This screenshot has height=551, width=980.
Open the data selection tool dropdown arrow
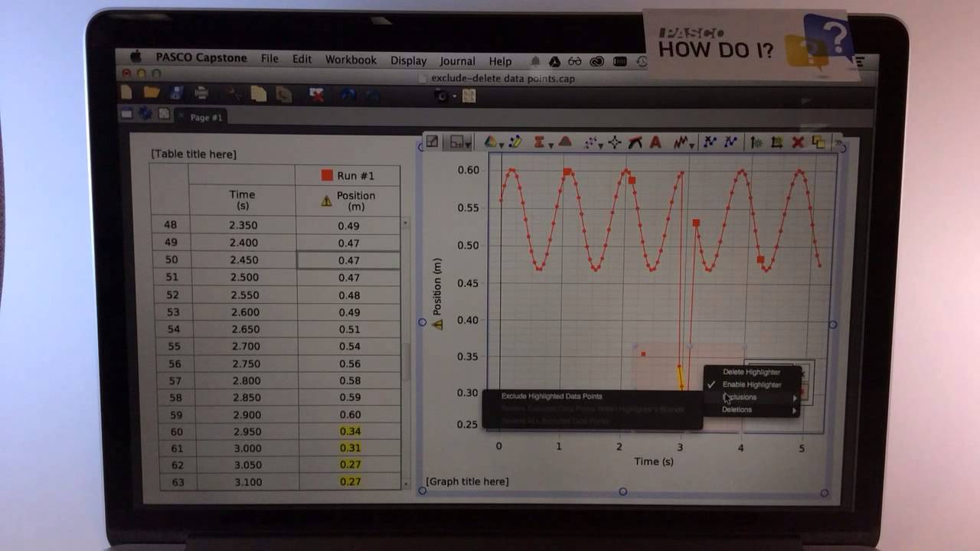tap(468, 144)
